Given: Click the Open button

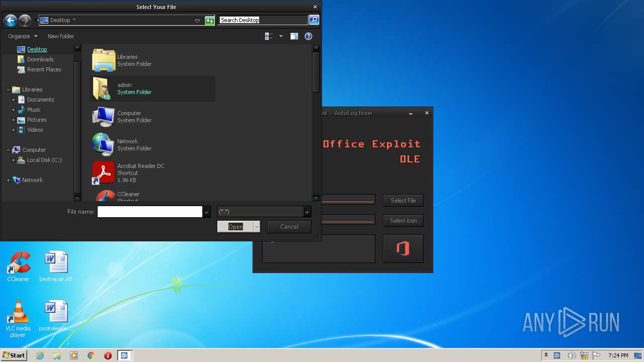Looking at the screenshot, I should (235, 227).
